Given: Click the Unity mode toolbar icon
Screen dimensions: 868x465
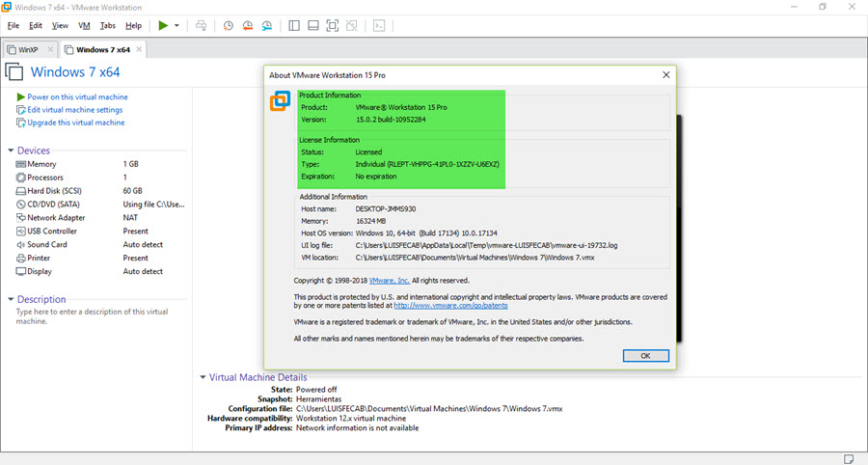Looking at the screenshot, I should point(351,25).
